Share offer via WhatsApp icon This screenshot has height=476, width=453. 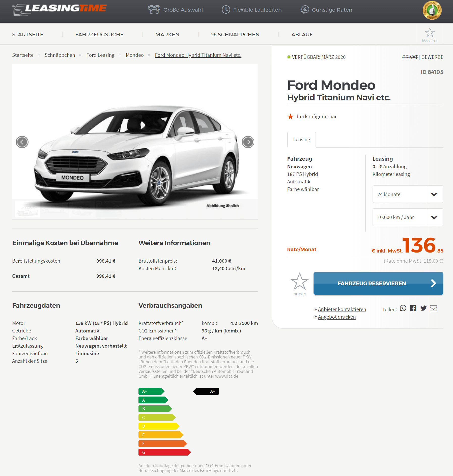403,308
